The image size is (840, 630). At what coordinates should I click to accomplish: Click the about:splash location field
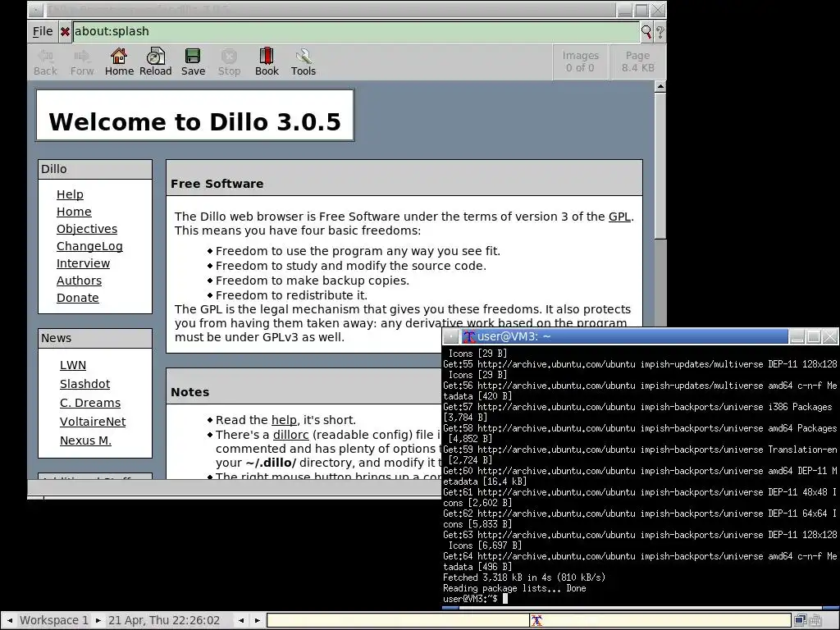point(356,32)
